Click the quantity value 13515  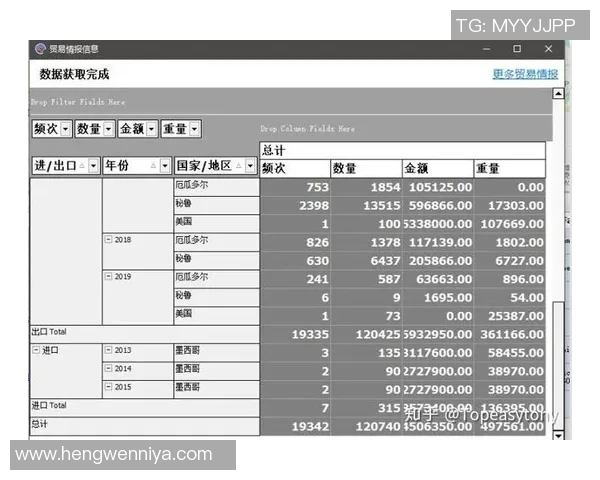coord(382,206)
